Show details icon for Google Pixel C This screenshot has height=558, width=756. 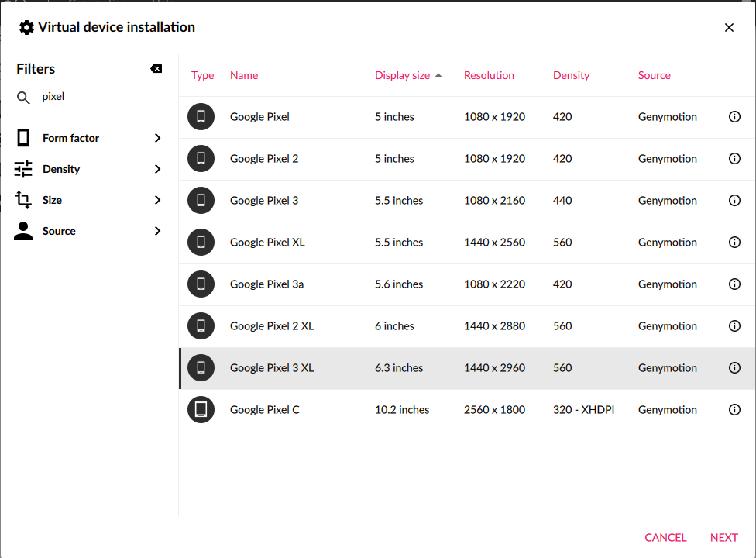pos(734,410)
